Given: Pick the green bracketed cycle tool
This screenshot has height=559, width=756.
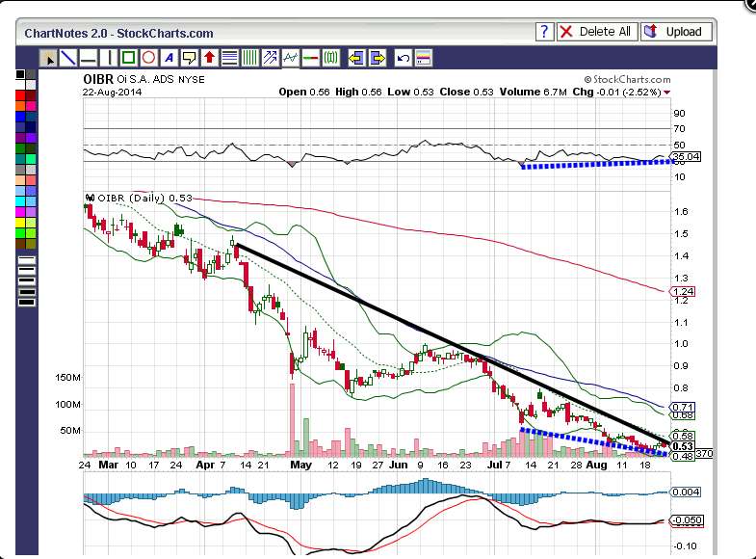Looking at the screenshot, I should coord(330,58).
